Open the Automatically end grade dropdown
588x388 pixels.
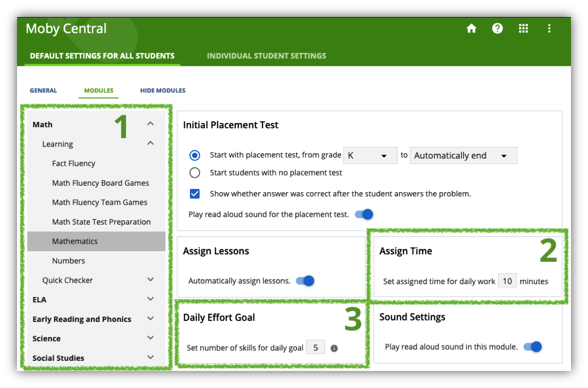point(463,155)
